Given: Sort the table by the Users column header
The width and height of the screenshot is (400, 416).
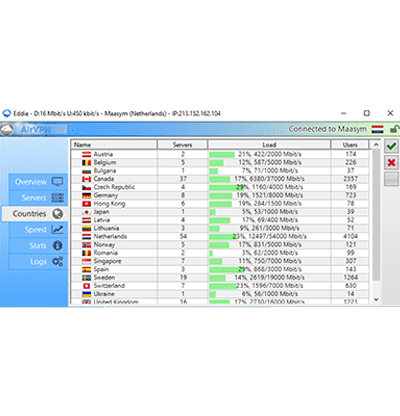Looking at the screenshot, I should pos(350,145).
